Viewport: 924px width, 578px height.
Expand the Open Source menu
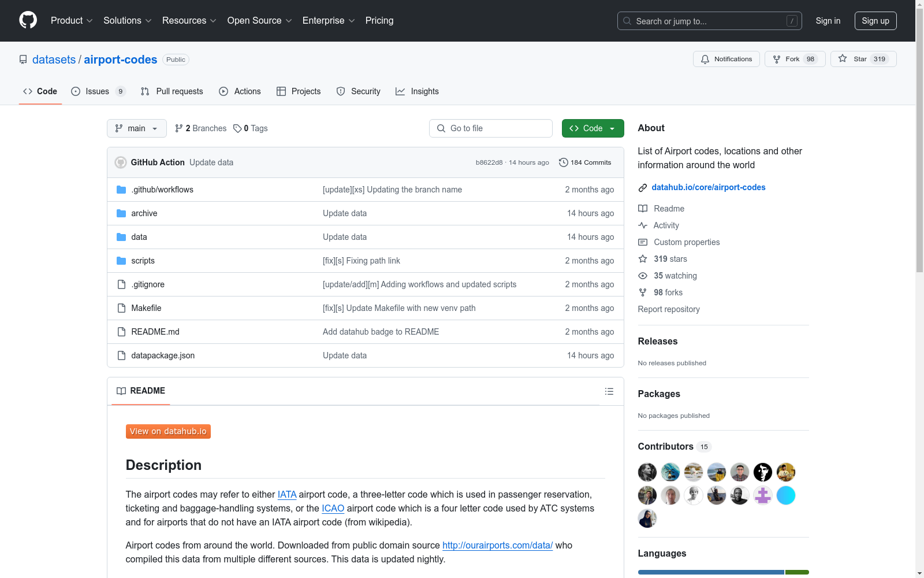pos(260,20)
